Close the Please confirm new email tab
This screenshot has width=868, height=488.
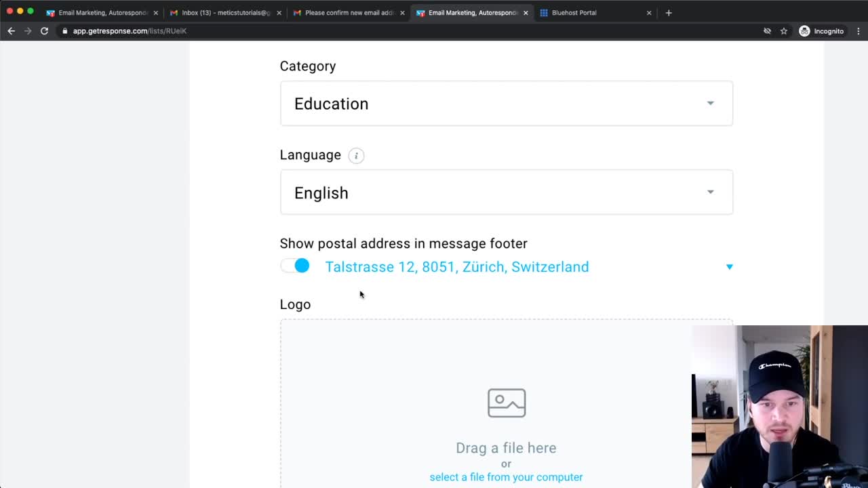point(402,13)
